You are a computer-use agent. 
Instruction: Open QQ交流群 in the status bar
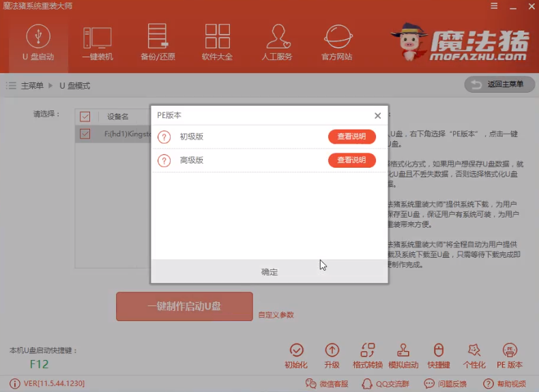coord(385,384)
